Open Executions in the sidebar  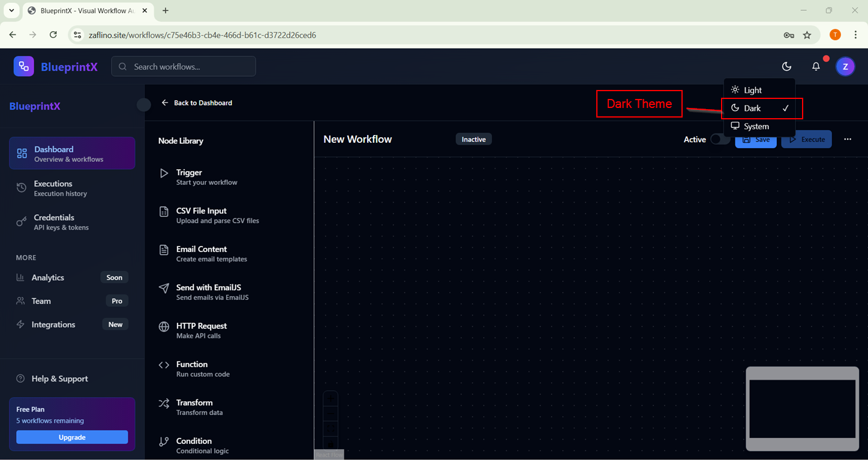[72, 188]
